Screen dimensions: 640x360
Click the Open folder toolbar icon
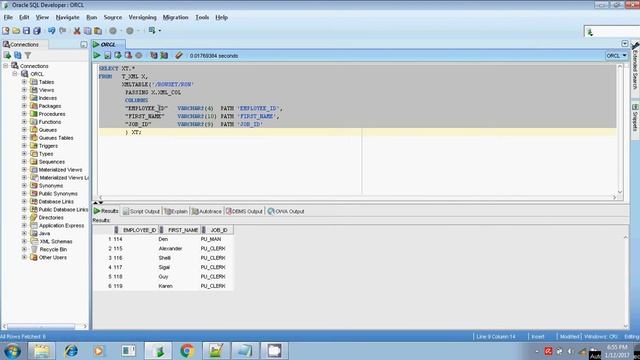(16, 31)
